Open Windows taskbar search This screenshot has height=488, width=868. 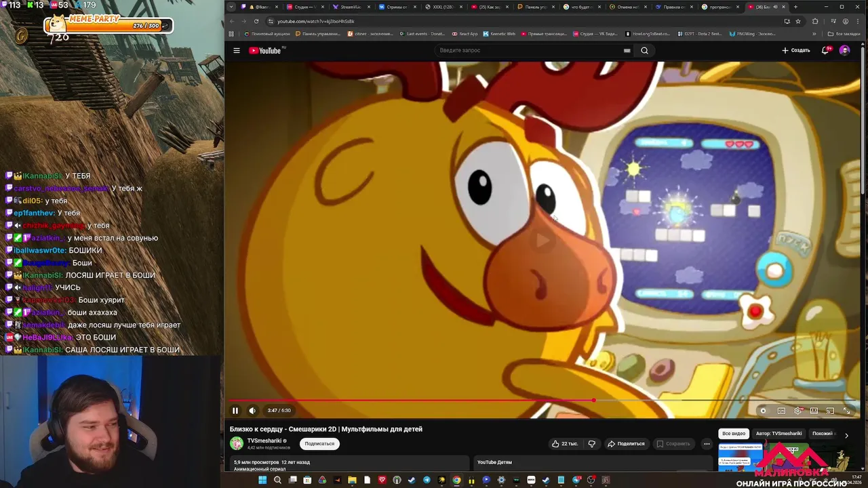tap(277, 480)
